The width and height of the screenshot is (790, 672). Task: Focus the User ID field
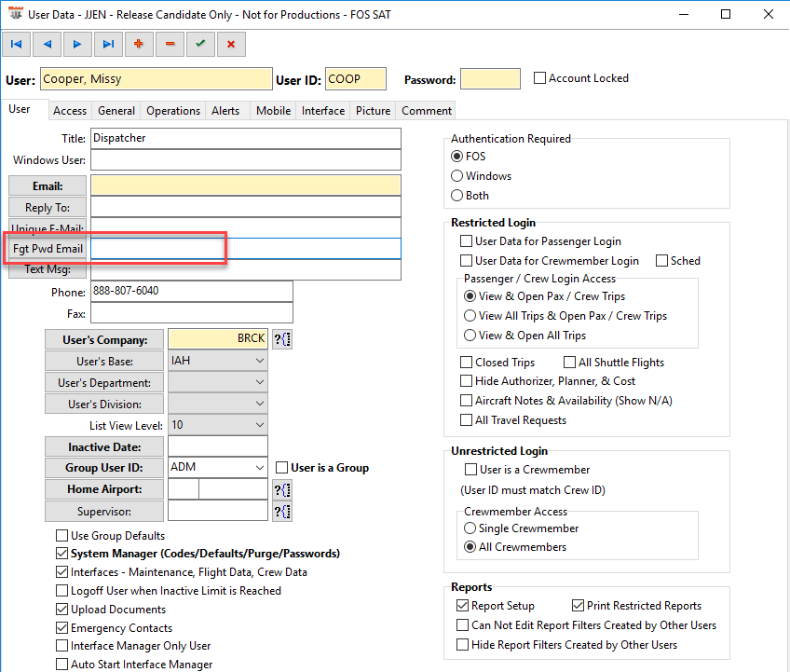(356, 79)
